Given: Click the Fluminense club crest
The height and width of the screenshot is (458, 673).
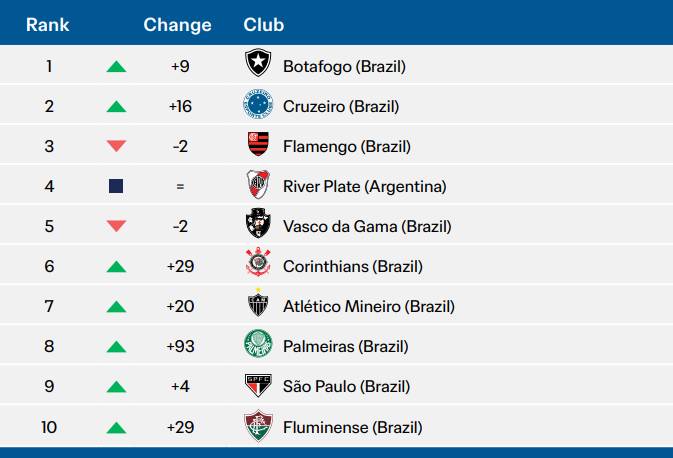Looking at the screenshot, I should click(x=258, y=427).
